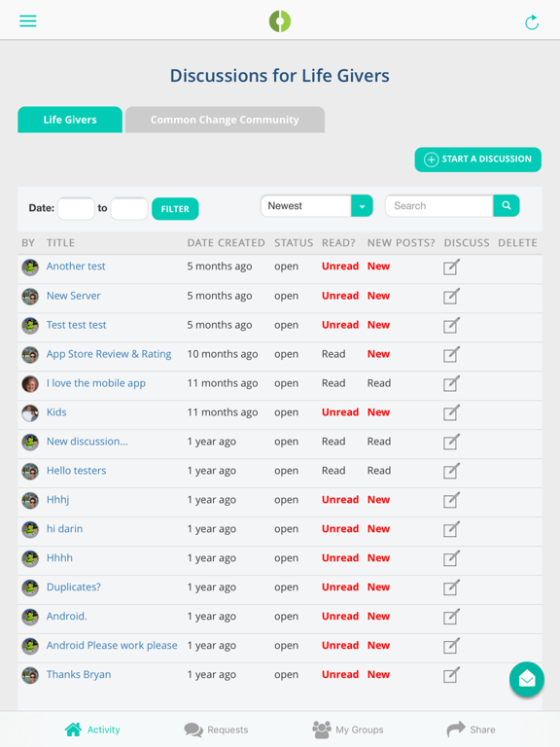Open the I love the mobile app discussion
The width and height of the screenshot is (560, 747).
[x=95, y=383]
